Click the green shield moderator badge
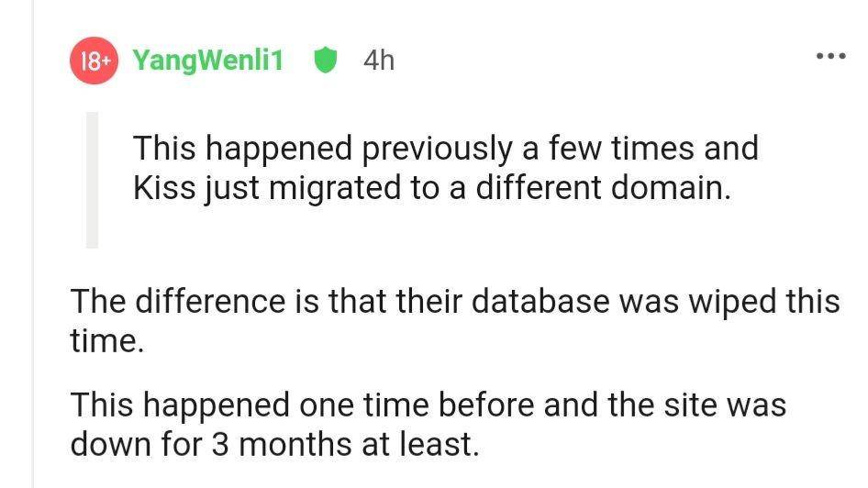Image resolution: width=868 pixels, height=488 pixels. (x=326, y=60)
